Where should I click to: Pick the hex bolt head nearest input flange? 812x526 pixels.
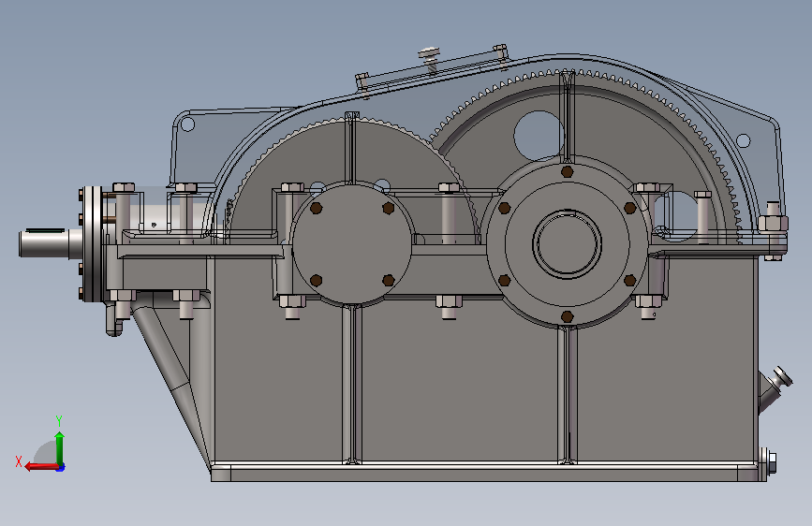[124, 187]
